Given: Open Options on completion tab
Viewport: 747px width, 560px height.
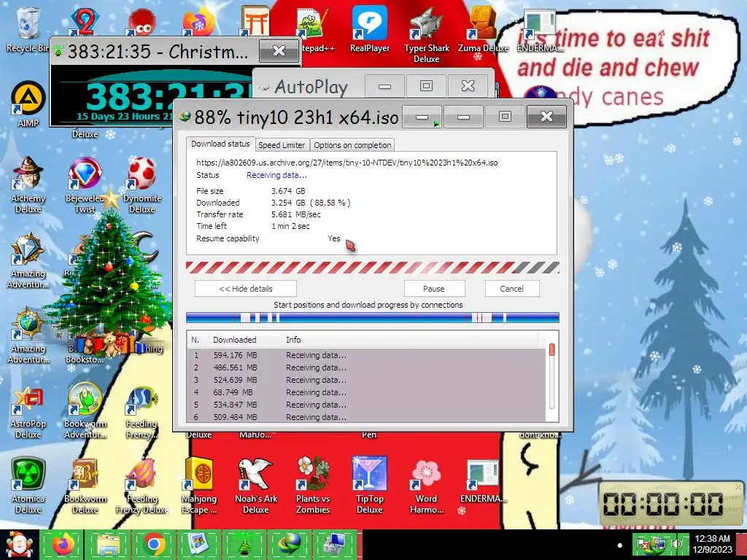Looking at the screenshot, I should point(352,145).
